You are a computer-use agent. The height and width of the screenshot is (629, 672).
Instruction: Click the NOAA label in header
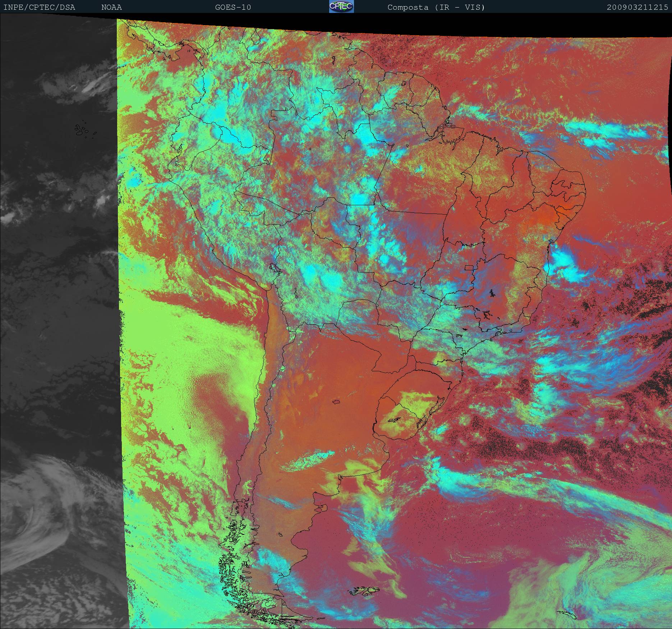click(x=111, y=8)
